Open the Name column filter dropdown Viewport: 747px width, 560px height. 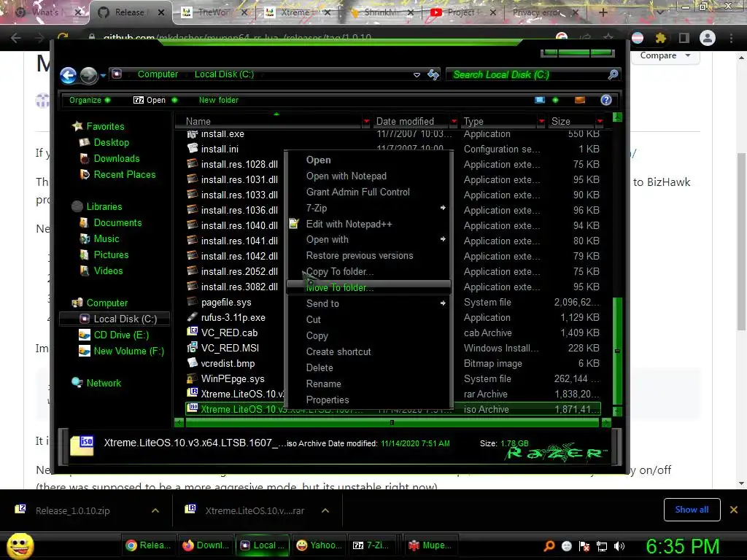(366, 122)
